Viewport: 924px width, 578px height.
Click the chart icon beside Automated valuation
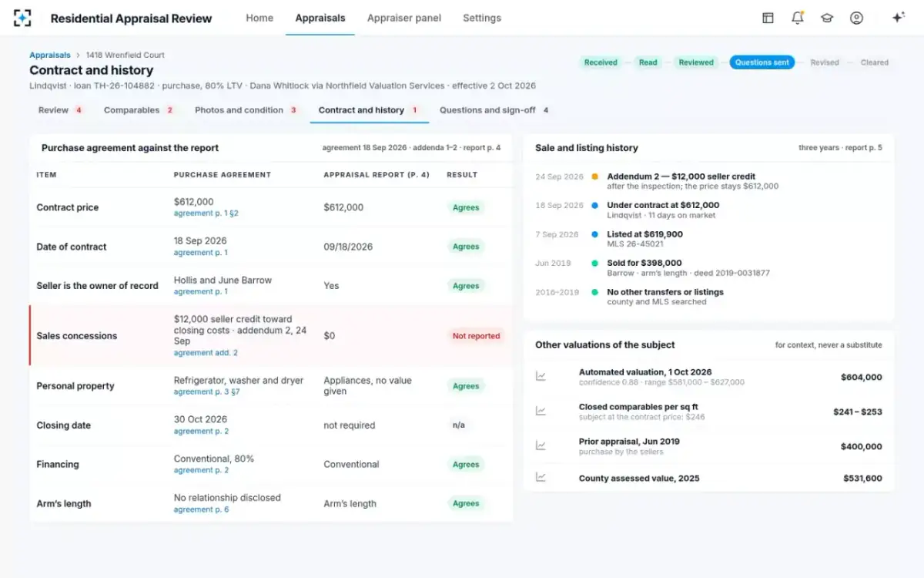coord(541,376)
